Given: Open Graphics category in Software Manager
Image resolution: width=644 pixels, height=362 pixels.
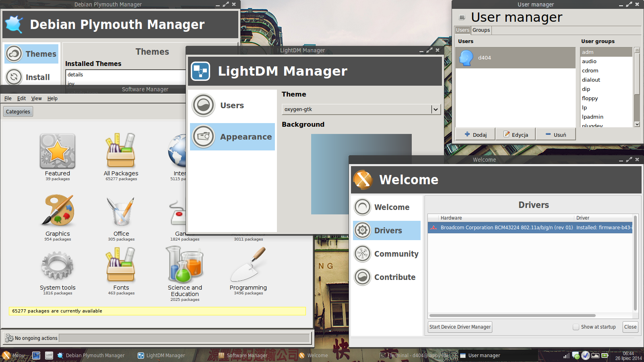Looking at the screenshot, I should pos(58,218).
